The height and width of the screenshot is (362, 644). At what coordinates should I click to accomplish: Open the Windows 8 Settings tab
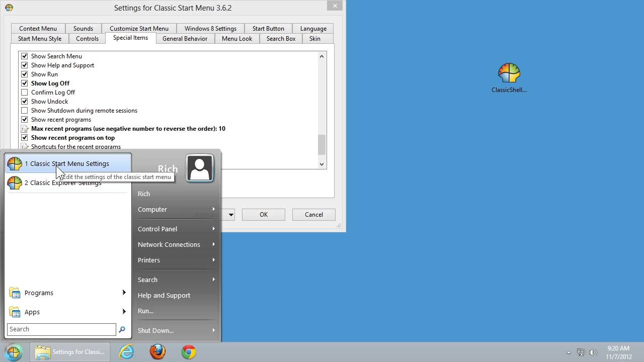[x=210, y=28]
